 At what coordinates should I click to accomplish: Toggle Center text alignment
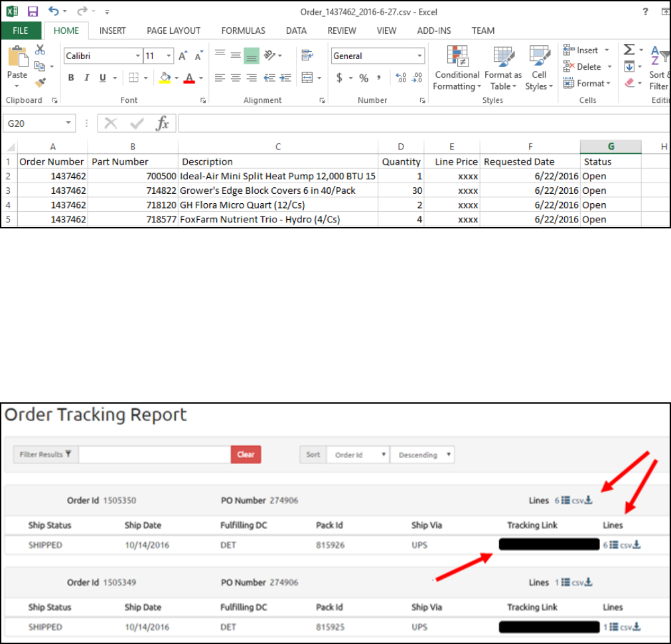[236, 78]
